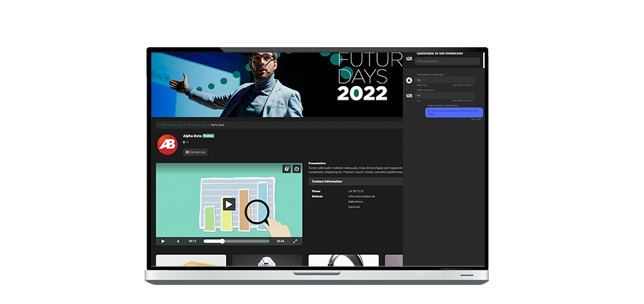Screen dimensions: 644x304
Task: Click the ACME Future Days chat avatar
Action: (x=409, y=95)
